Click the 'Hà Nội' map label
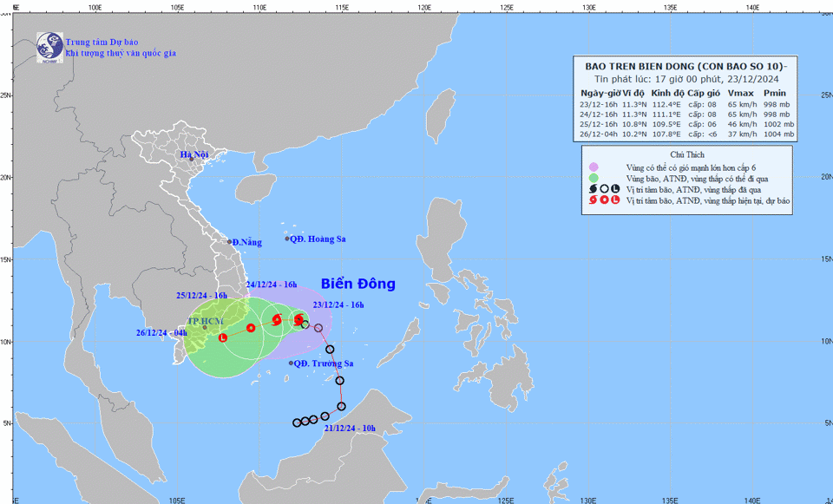This screenshot has height=504, width=833. click(193, 154)
